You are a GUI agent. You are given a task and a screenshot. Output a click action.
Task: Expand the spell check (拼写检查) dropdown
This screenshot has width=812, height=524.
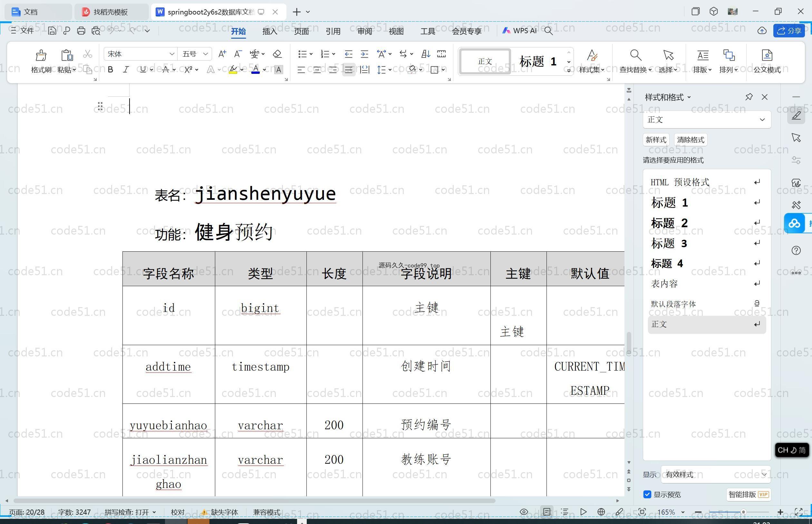[x=154, y=512]
